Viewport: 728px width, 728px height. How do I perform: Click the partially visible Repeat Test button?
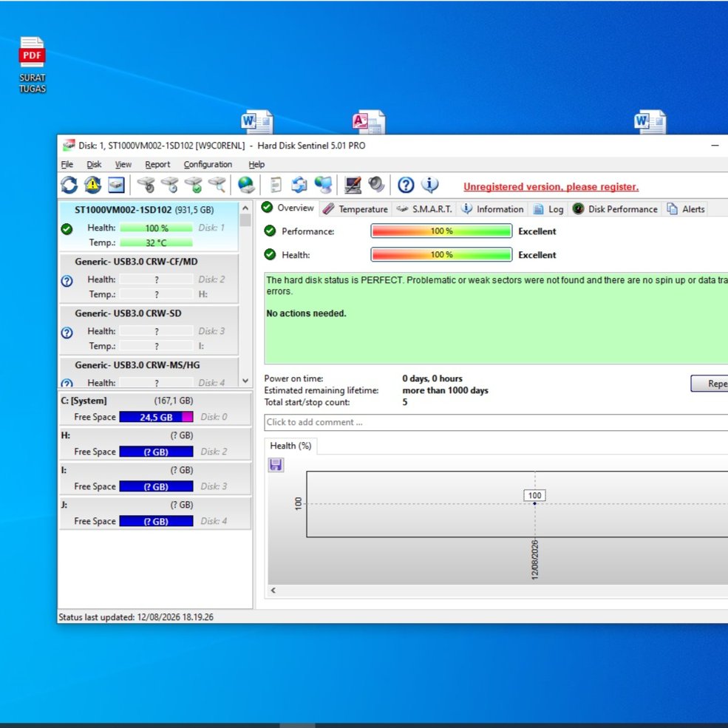pyautogui.click(x=710, y=384)
